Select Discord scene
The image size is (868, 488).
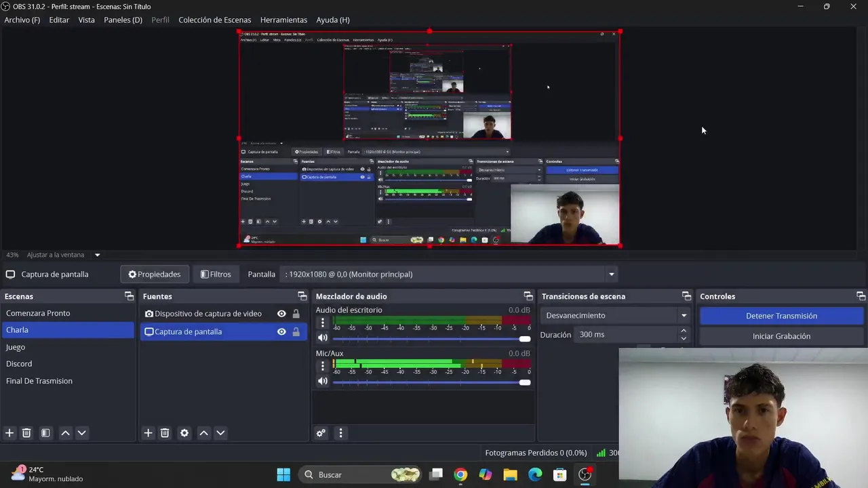click(68, 364)
